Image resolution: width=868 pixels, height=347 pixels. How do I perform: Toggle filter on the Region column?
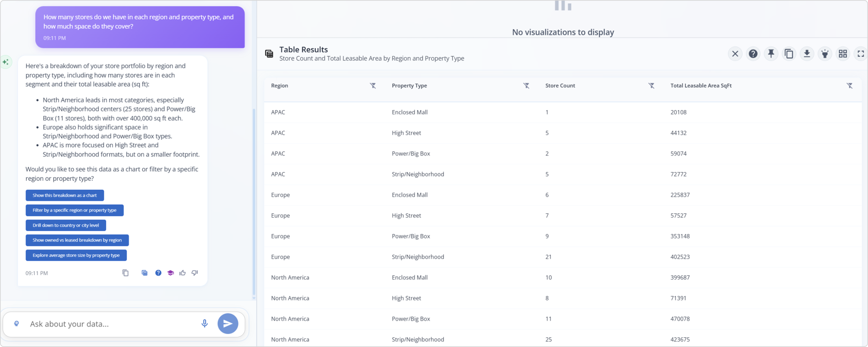(373, 86)
